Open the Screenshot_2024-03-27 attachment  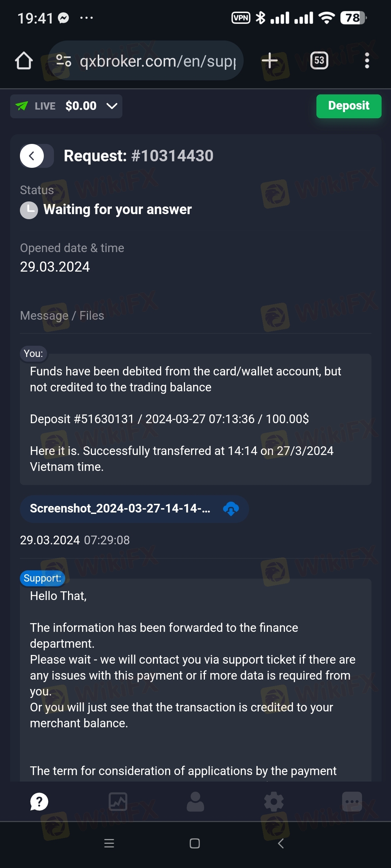pos(120,509)
